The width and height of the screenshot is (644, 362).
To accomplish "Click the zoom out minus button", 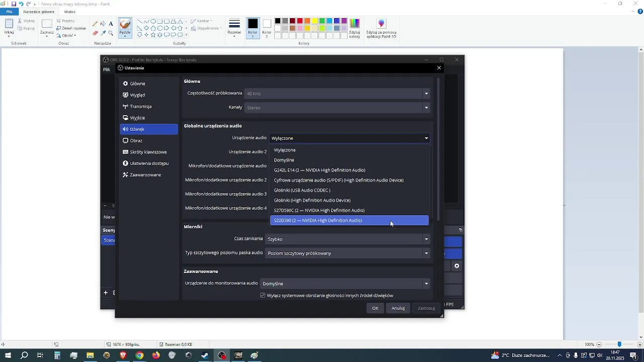I will (x=599, y=344).
